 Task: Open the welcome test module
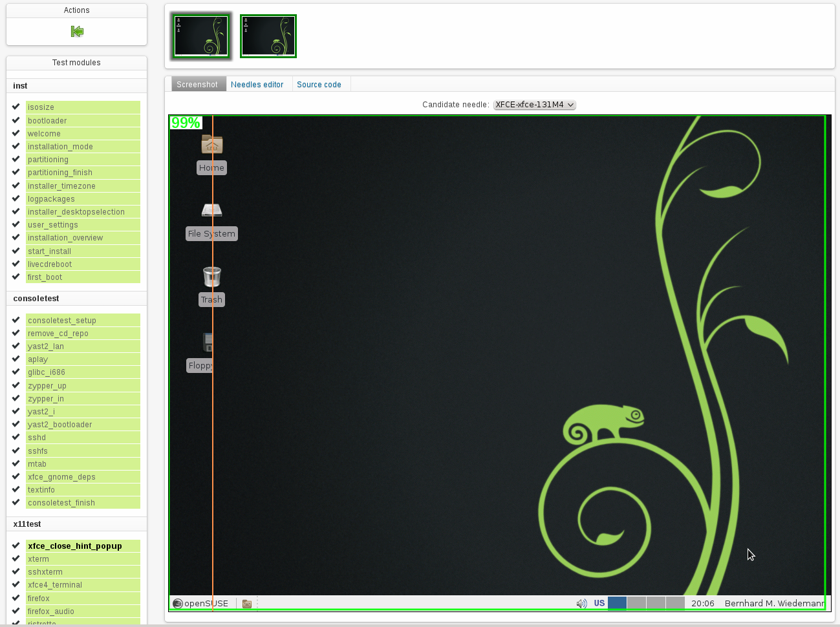tap(83, 134)
